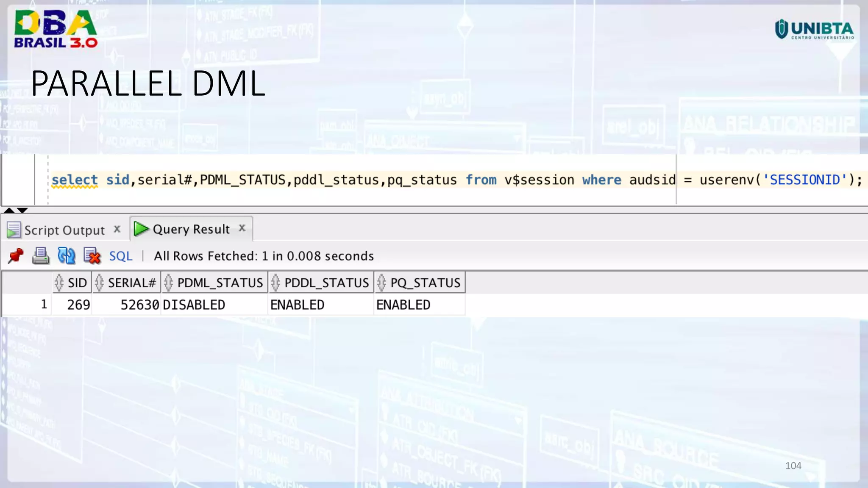The image size is (868, 488).
Task: Click the PDML_STATUS column sort icon
Action: (168, 283)
